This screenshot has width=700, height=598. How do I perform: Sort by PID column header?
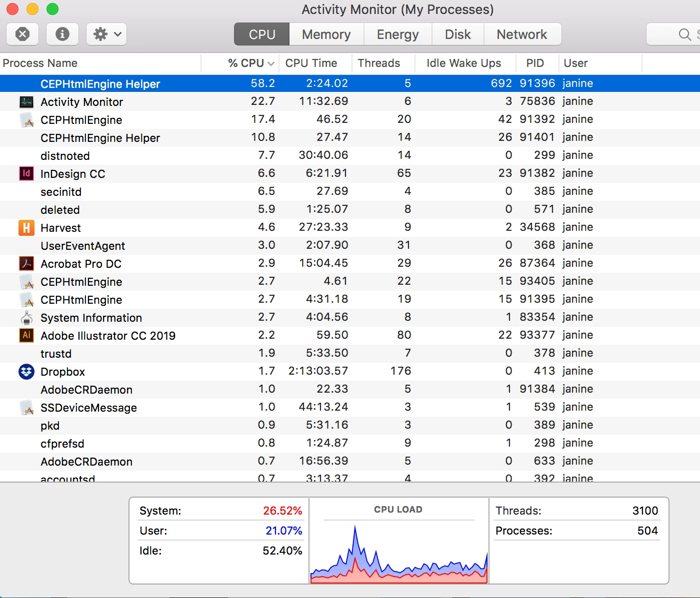pos(537,63)
